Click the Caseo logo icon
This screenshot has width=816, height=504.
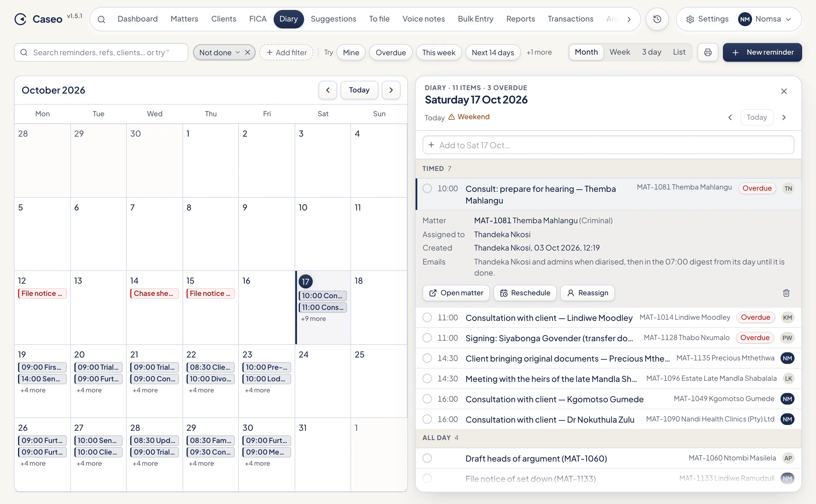click(20, 19)
